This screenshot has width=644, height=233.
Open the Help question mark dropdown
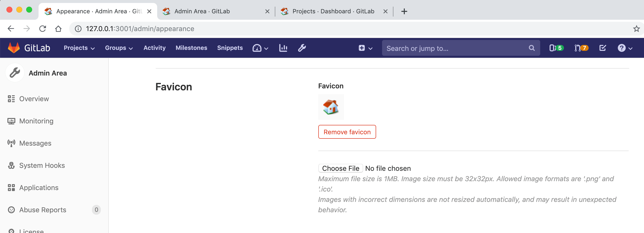624,48
